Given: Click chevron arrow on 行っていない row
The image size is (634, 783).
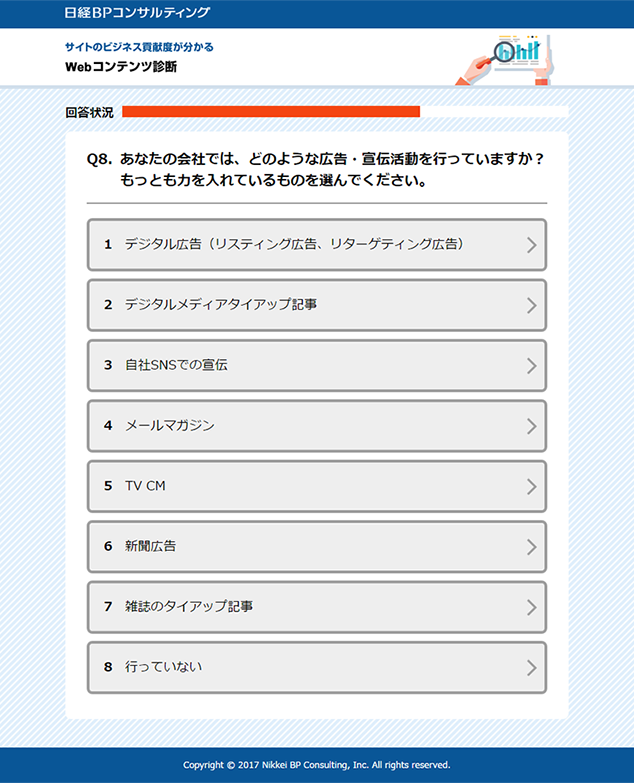Looking at the screenshot, I should click(531, 668).
